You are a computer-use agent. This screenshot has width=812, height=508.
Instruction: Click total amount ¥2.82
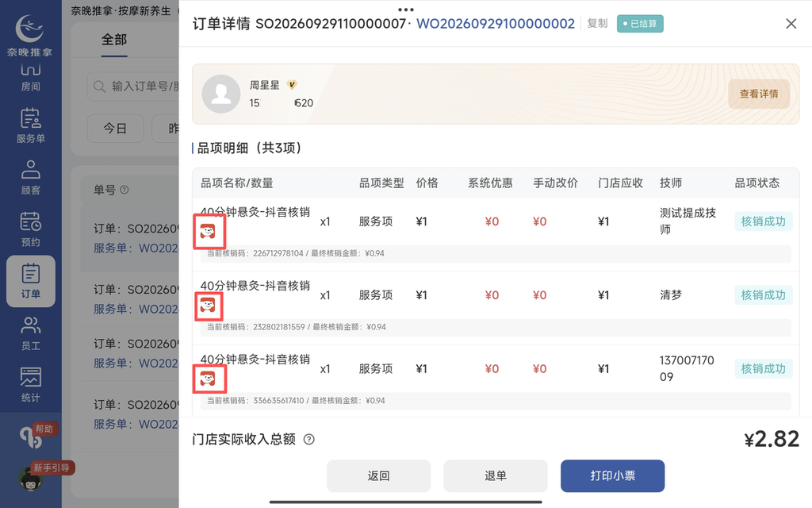click(772, 439)
